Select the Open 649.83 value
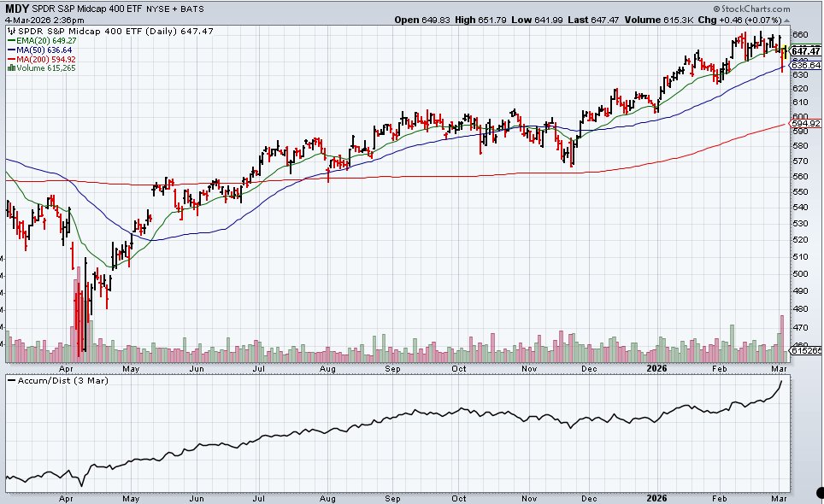824x504 pixels. pos(422,20)
